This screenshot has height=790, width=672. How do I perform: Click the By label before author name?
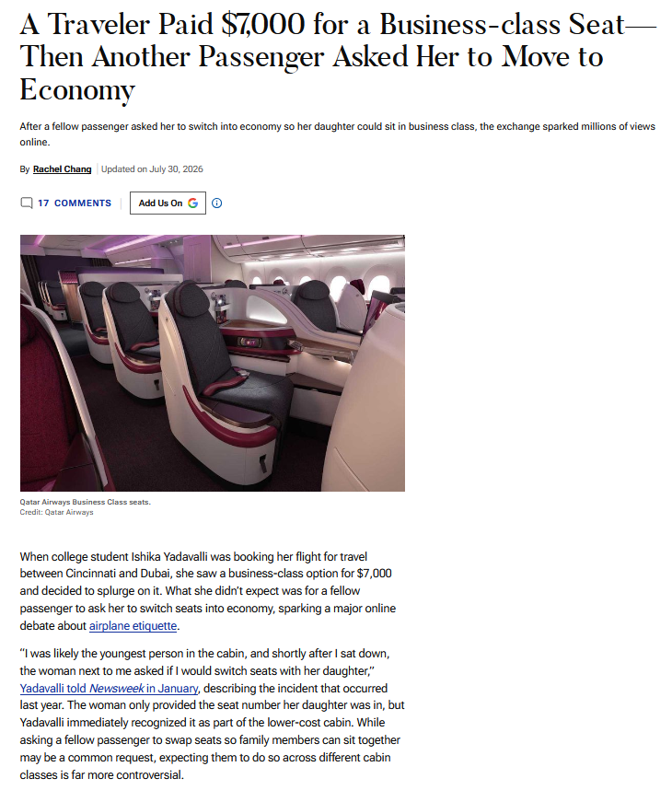click(25, 169)
